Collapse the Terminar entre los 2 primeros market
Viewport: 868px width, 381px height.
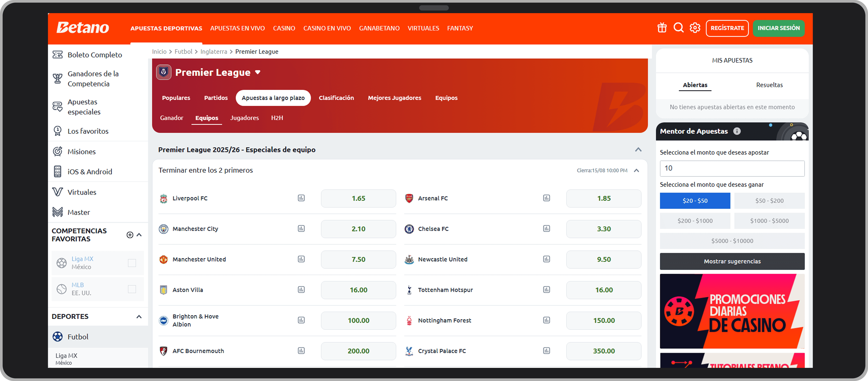coord(637,170)
